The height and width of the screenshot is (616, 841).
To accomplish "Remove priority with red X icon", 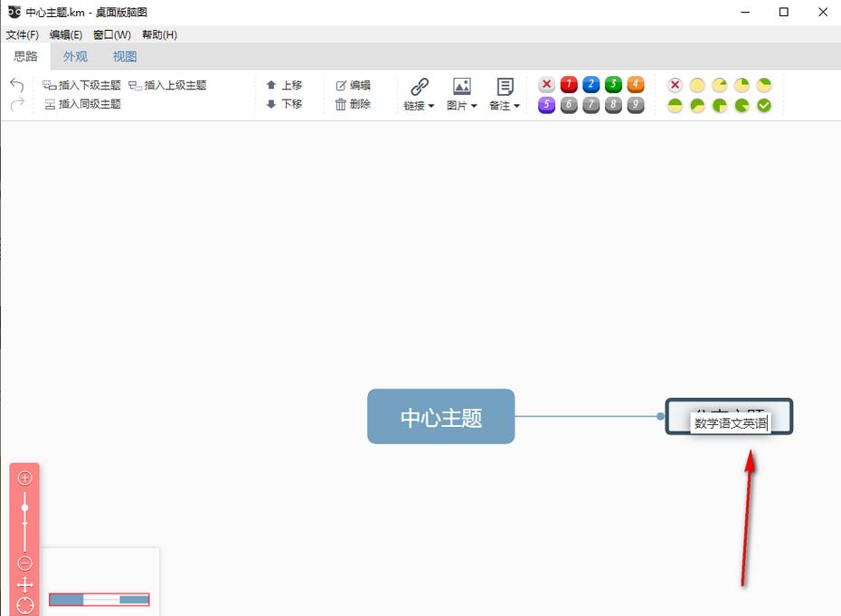I will (546, 85).
